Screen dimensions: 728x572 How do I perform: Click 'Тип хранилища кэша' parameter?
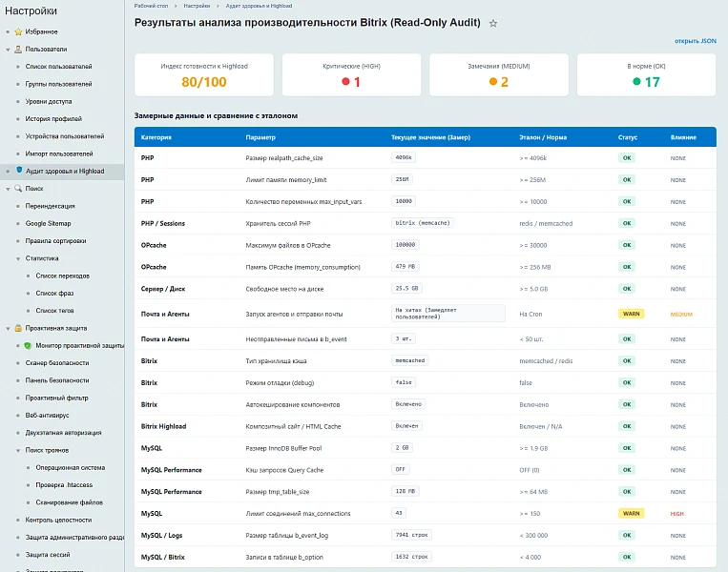tap(276, 361)
